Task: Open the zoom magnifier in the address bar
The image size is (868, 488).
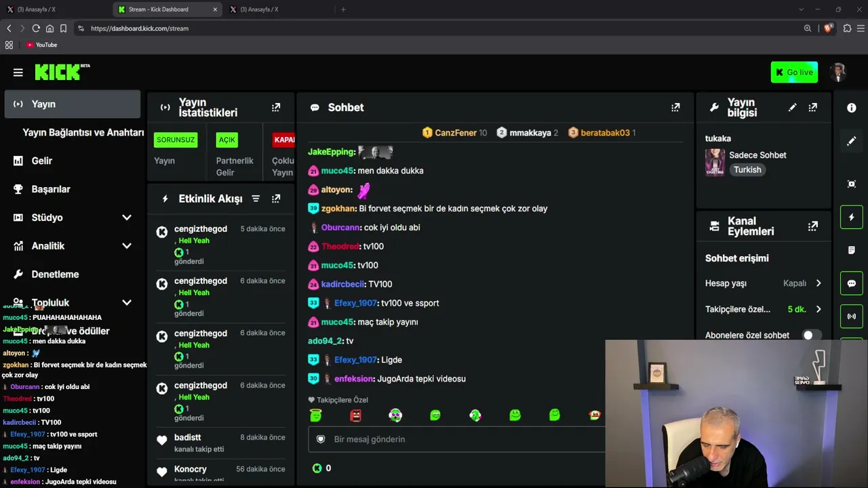Action: [x=808, y=28]
